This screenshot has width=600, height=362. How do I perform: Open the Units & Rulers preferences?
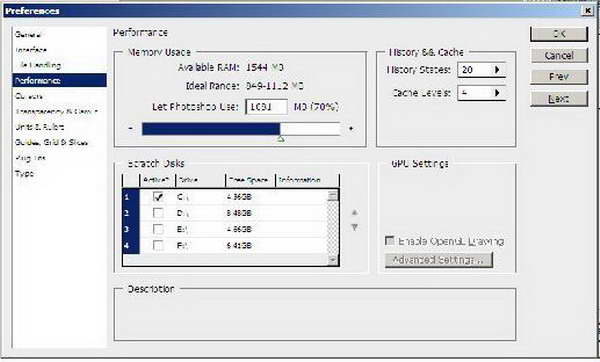pyautogui.click(x=40, y=127)
